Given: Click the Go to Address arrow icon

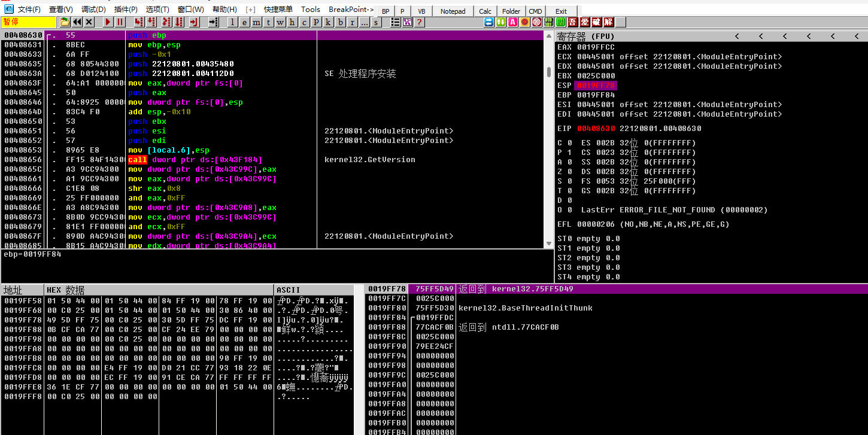Looking at the screenshot, I should coord(213,22).
